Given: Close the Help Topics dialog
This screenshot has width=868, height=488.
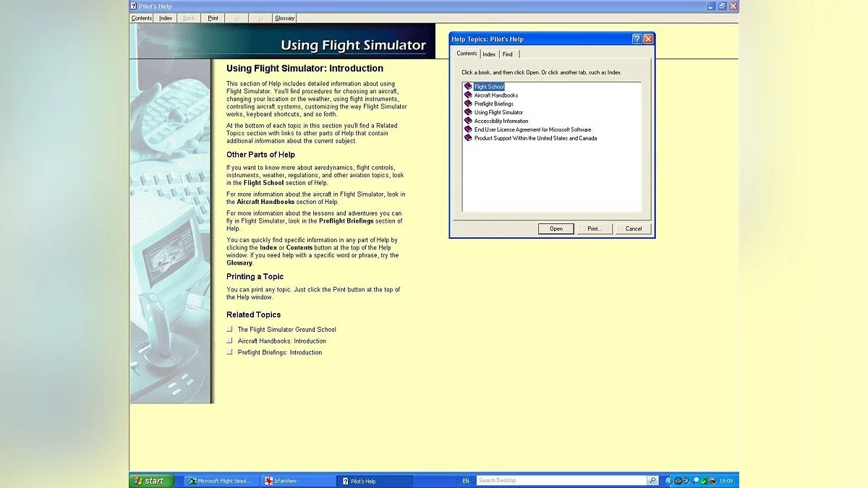Looking at the screenshot, I should 648,39.
